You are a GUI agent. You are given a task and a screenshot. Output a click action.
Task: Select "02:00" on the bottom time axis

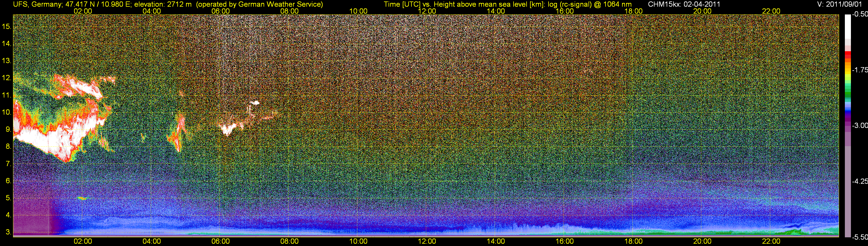(x=83, y=242)
